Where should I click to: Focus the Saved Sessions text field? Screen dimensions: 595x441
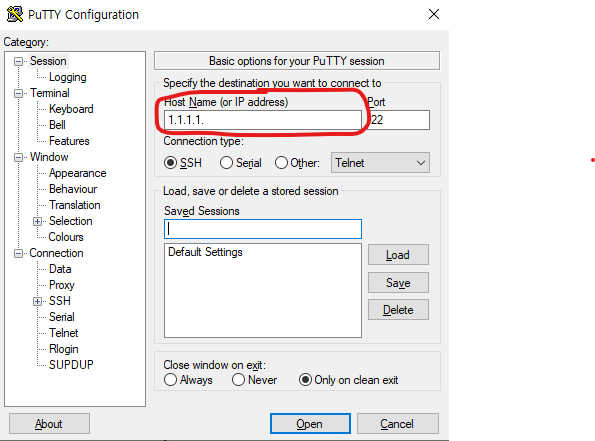tap(263, 229)
